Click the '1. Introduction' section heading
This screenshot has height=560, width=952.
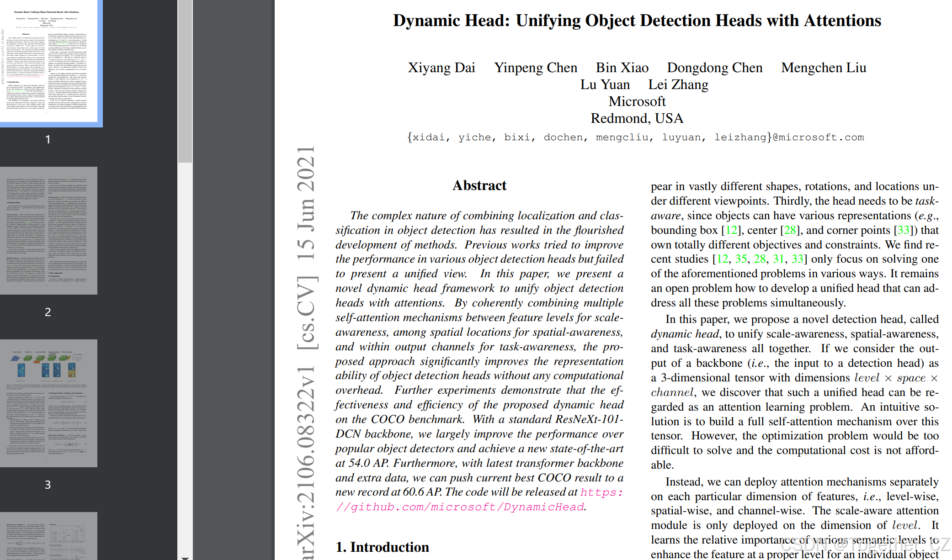pos(382,547)
